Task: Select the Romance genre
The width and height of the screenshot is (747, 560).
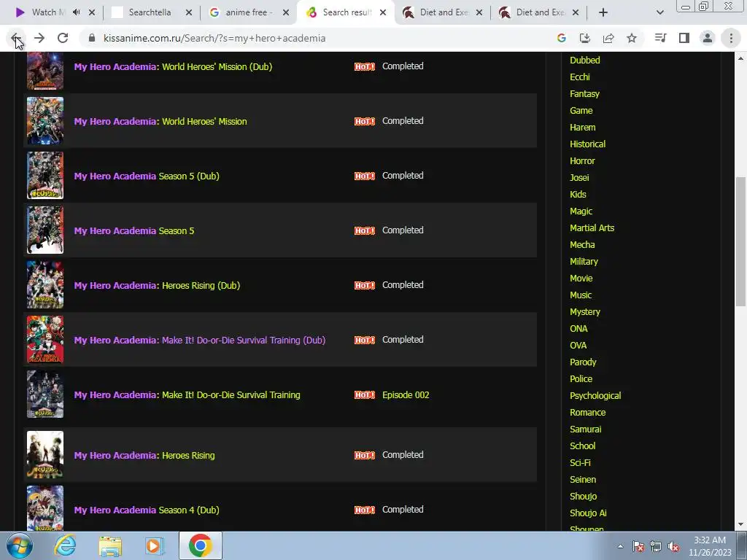Action: (587, 413)
